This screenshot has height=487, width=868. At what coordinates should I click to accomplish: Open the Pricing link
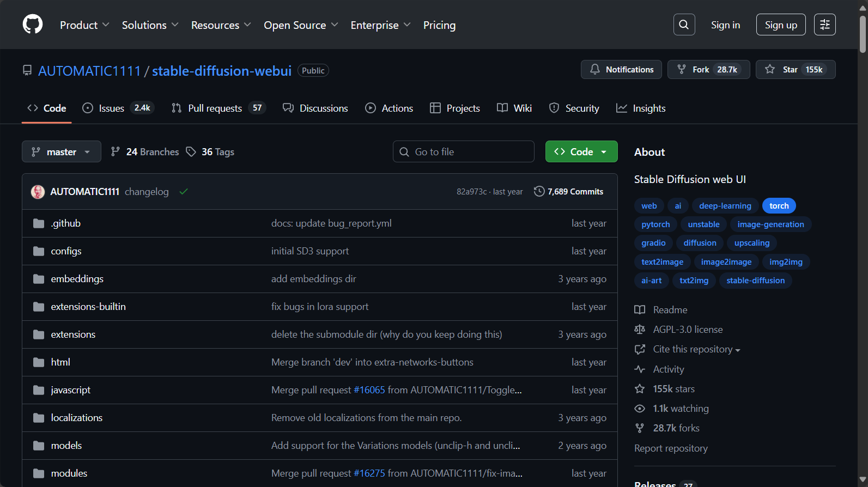point(439,25)
